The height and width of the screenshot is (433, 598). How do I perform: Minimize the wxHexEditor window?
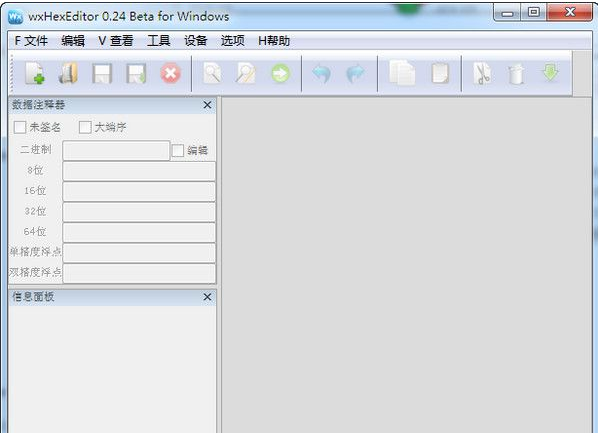(x=508, y=13)
